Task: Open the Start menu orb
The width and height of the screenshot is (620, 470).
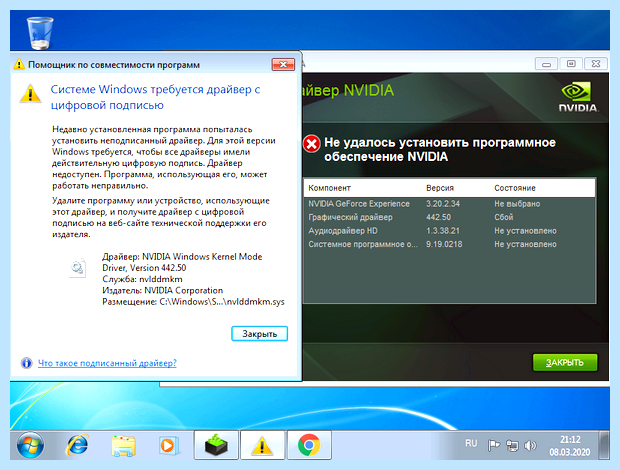Action: [30, 445]
